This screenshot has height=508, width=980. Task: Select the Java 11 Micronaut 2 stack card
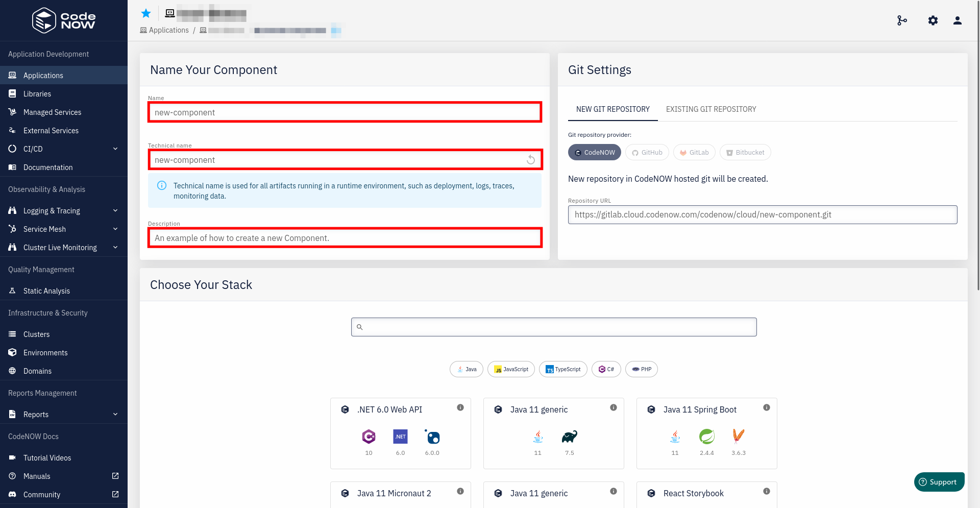click(401, 495)
